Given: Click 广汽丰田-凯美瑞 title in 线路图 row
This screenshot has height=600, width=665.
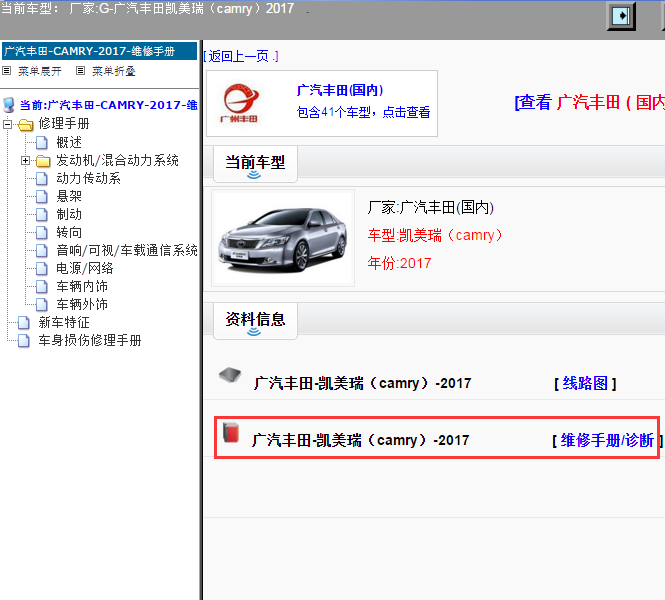Looking at the screenshot, I should pos(362,383).
